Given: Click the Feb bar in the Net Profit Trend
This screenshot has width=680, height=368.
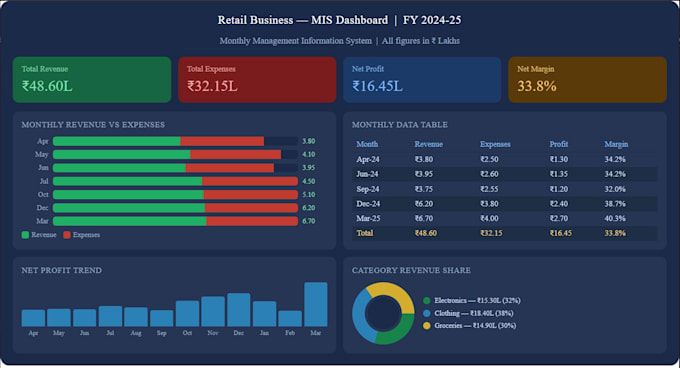Looking at the screenshot, I should [290, 319].
